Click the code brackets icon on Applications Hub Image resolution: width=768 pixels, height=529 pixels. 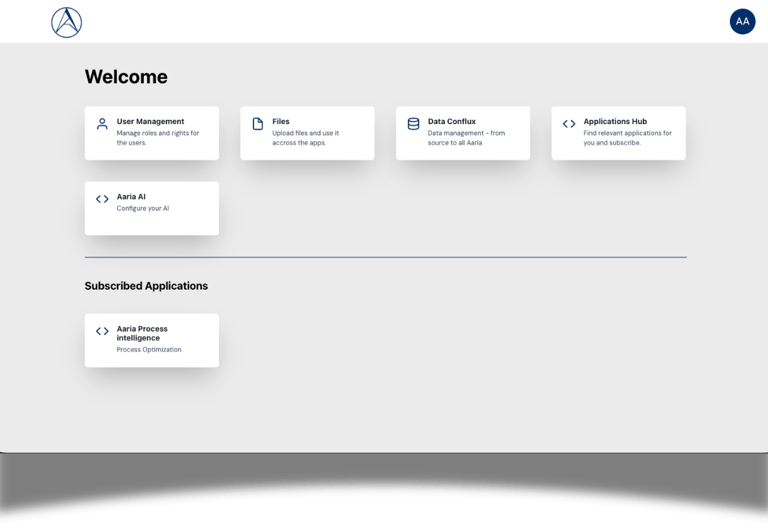pyautogui.click(x=569, y=124)
